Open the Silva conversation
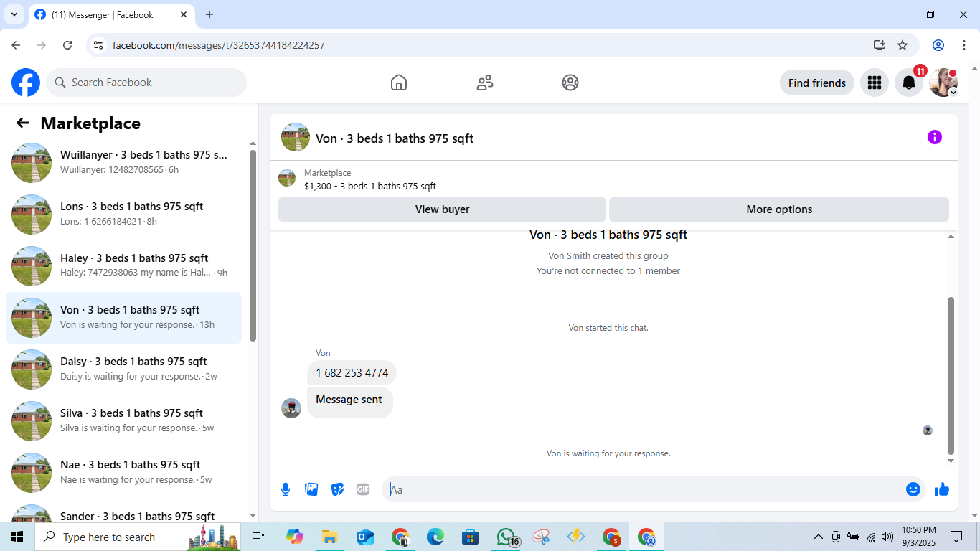This screenshot has height=551, width=980. (123, 421)
